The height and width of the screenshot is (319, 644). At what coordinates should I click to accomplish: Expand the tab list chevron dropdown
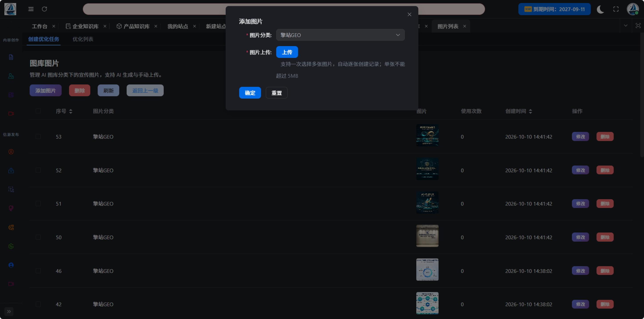[x=626, y=26]
